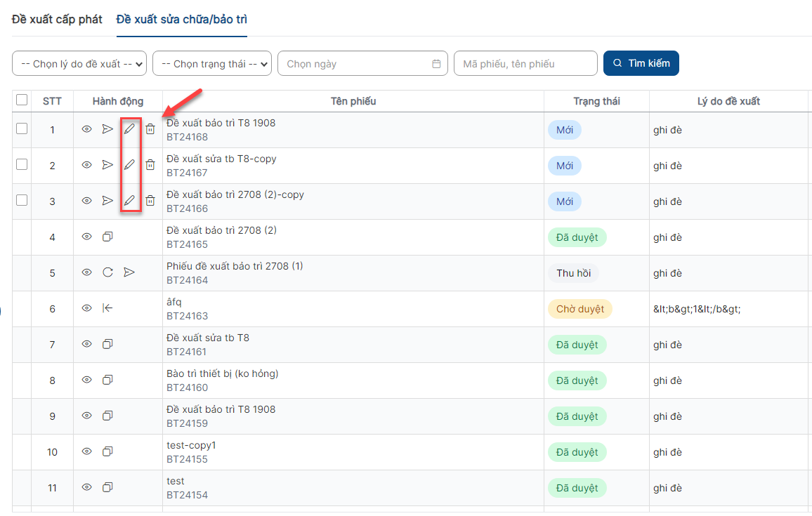Screen dimensions: 812x516
Task: View details of BT24161
Action: pyautogui.click(x=86, y=344)
